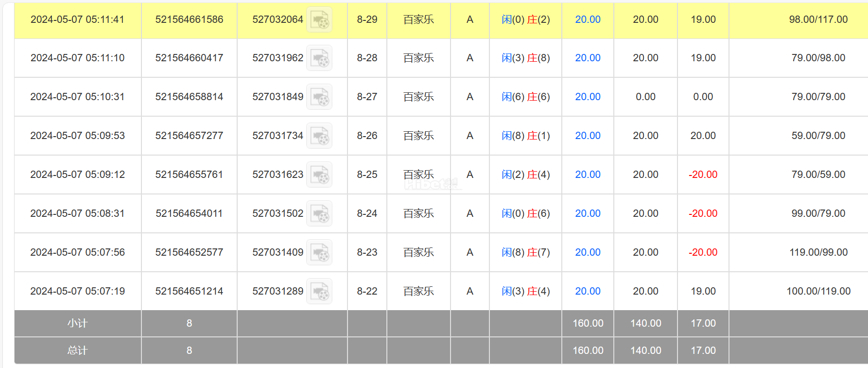Select balance cell 119.00/99.00
The height and width of the screenshot is (368, 868).
click(818, 252)
